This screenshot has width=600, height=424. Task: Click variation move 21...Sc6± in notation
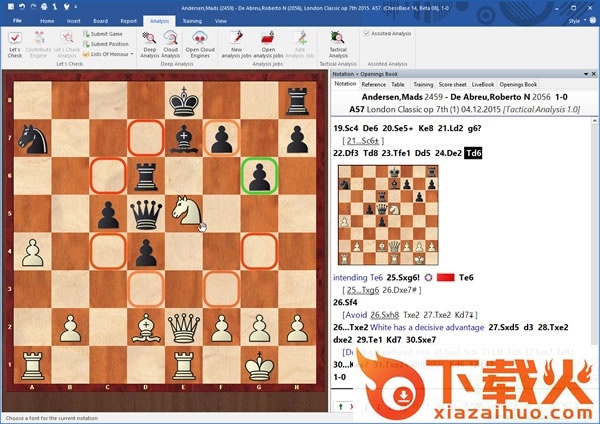pos(365,141)
